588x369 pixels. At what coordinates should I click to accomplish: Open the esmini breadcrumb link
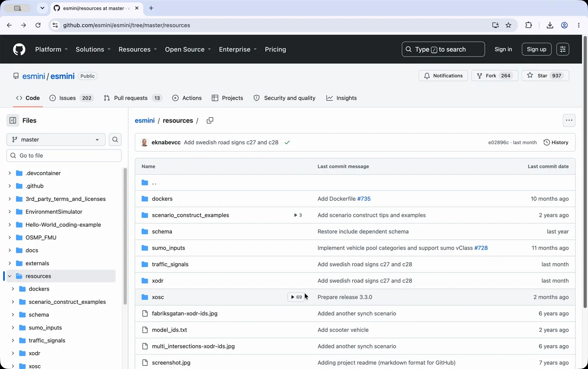coord(144,120)
